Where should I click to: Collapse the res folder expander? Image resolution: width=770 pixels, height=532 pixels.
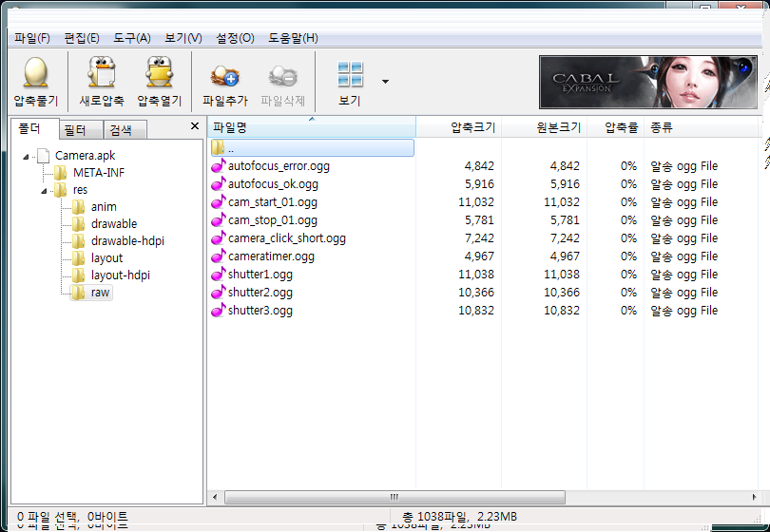[44, 190]
